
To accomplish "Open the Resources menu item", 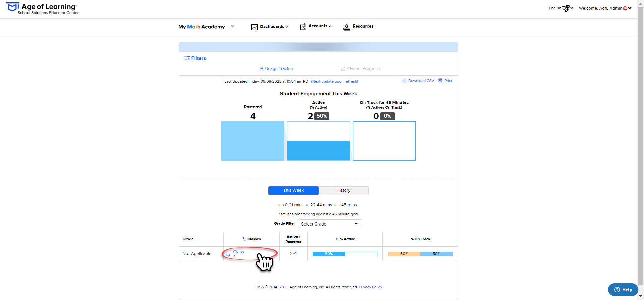I will coord(358,27).
